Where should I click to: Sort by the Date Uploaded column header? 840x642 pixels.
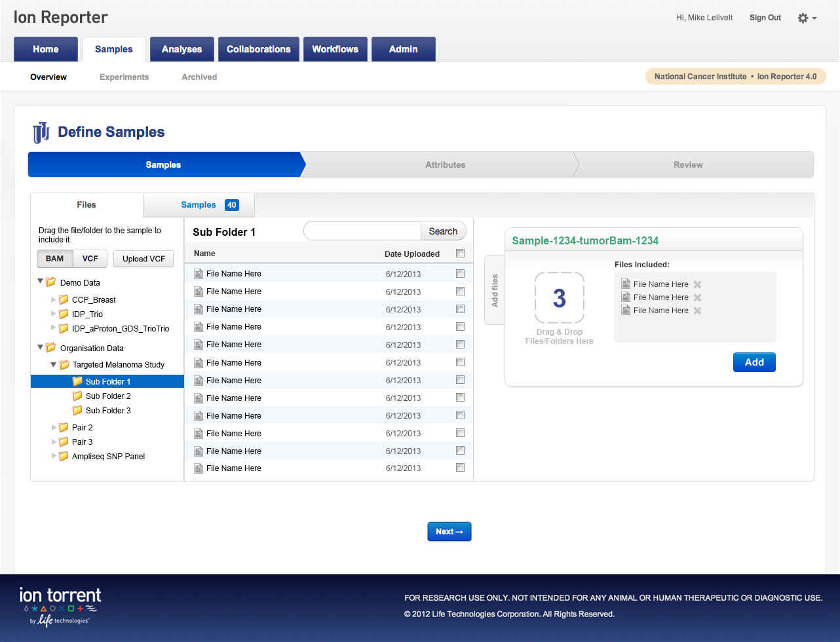tap(412, 254)
